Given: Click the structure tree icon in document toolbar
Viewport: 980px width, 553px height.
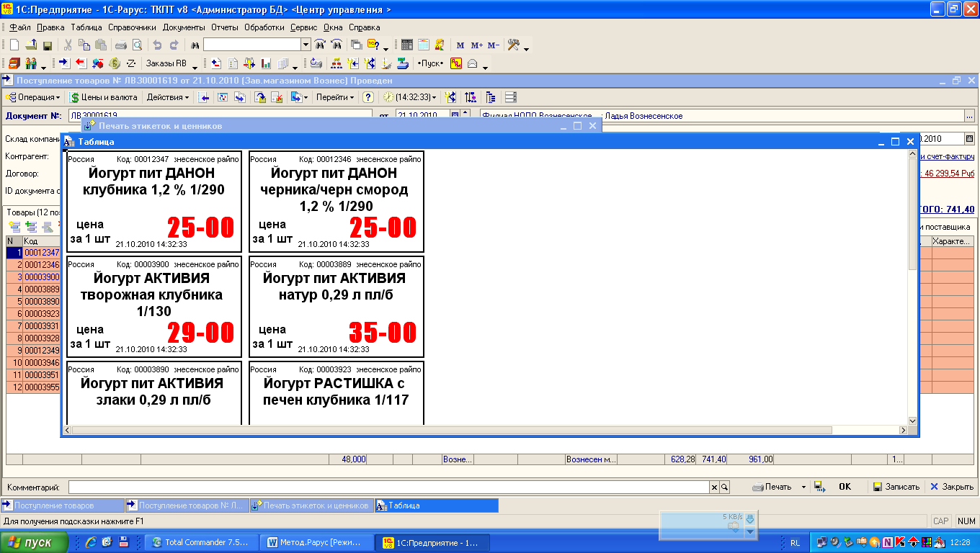Looking at the screenshot, I should click(491, 97).
